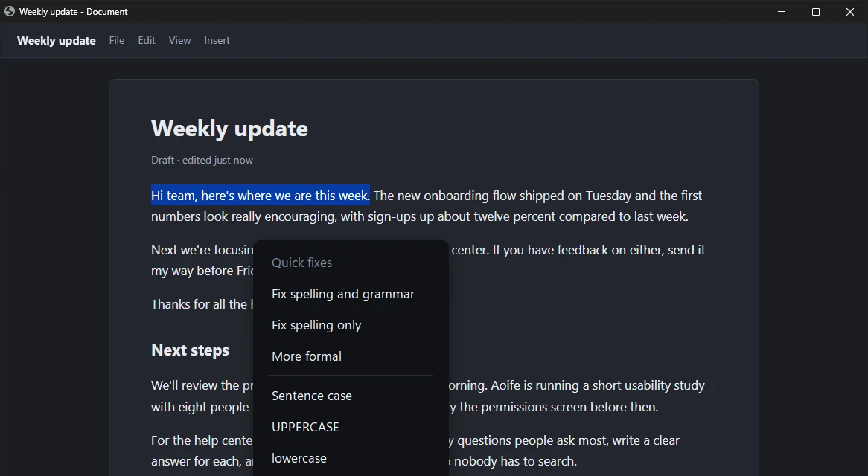
Task: Open the View menu
Action: [x=180, y=40]
